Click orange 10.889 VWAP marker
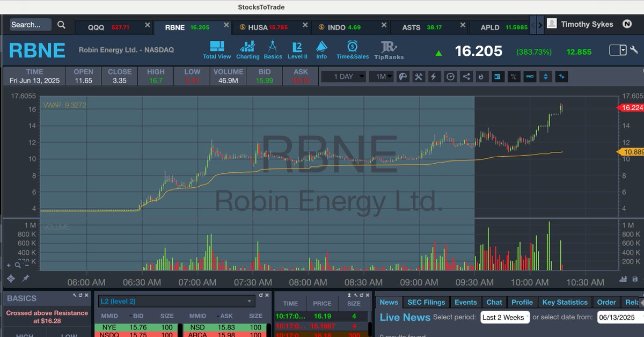Image resolution: width=644 pixels, height=337 pixels. (x=630, y=152)
